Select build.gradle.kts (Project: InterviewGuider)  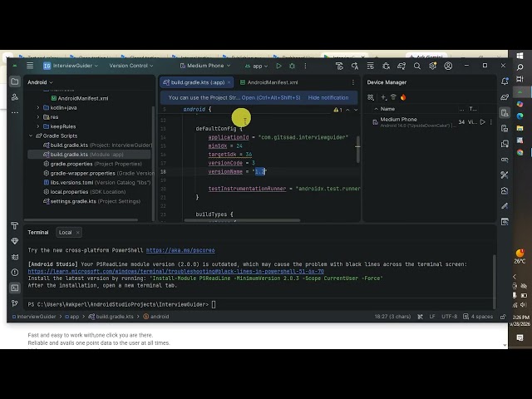point(97,145)
